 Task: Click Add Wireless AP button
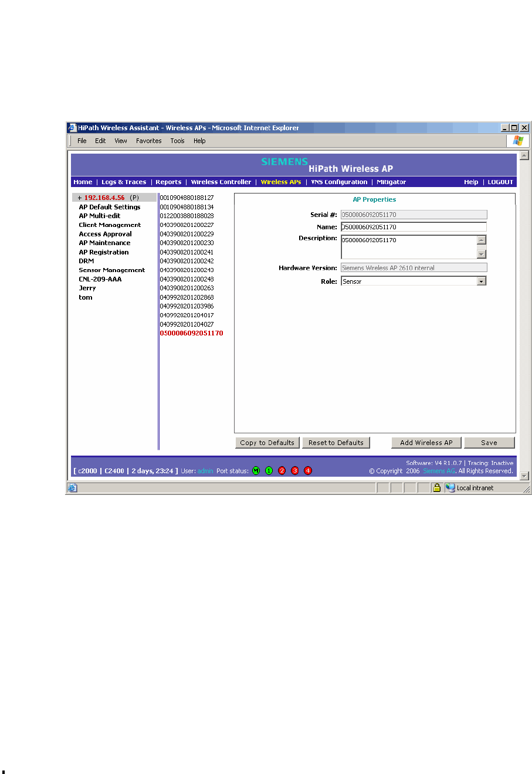[x=426, y=443]
